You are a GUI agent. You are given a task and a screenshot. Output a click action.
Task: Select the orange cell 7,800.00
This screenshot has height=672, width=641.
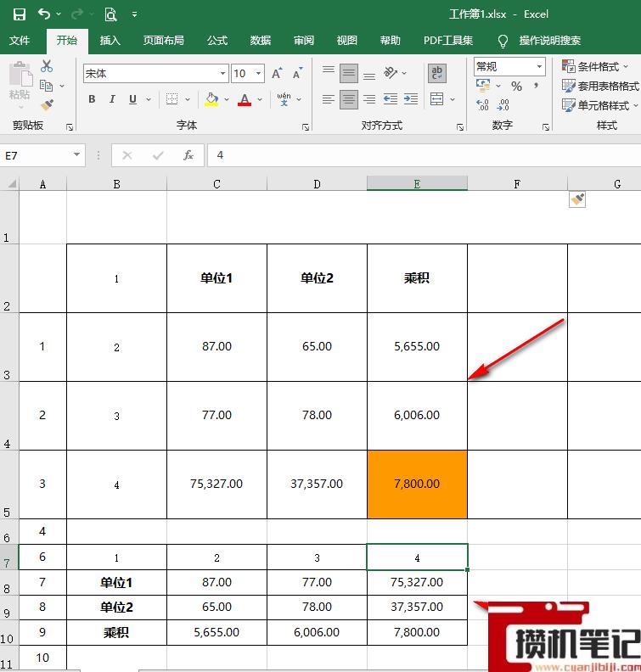click(417, 484)
